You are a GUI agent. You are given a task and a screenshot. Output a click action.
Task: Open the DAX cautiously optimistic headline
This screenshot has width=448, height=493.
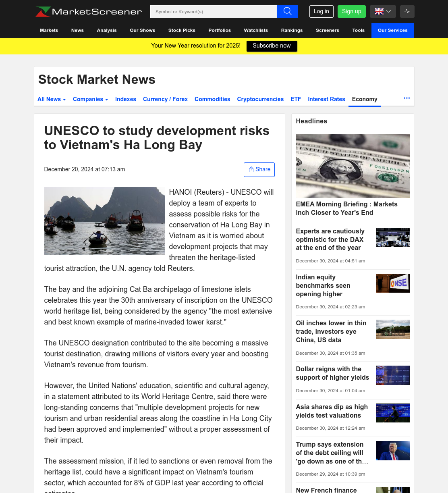coord(330,239)
